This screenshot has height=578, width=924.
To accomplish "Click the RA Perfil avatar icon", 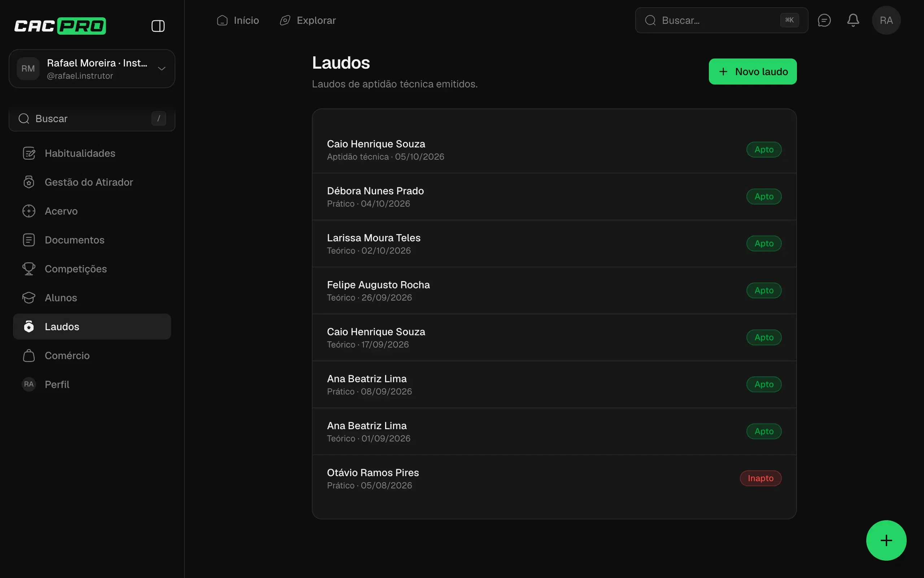I will 29,384.
